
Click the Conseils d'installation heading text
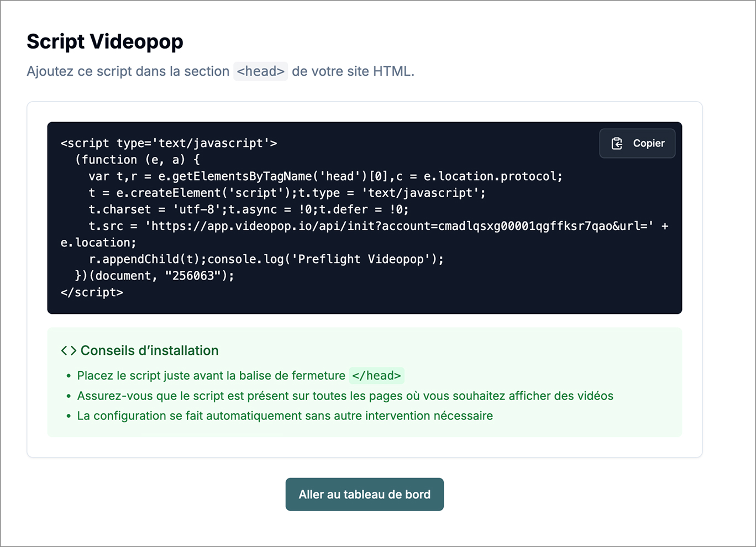(150, 351)
